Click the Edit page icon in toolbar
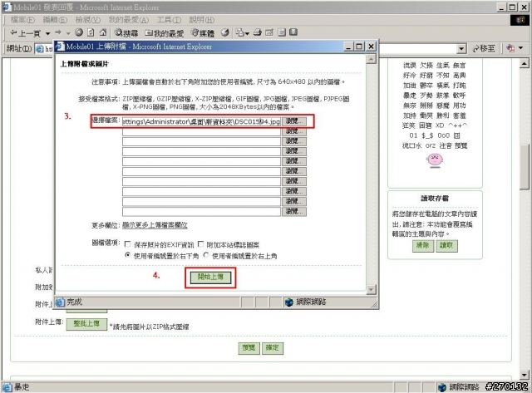This screenshot has width=532, height=393. tap(269, 32)
